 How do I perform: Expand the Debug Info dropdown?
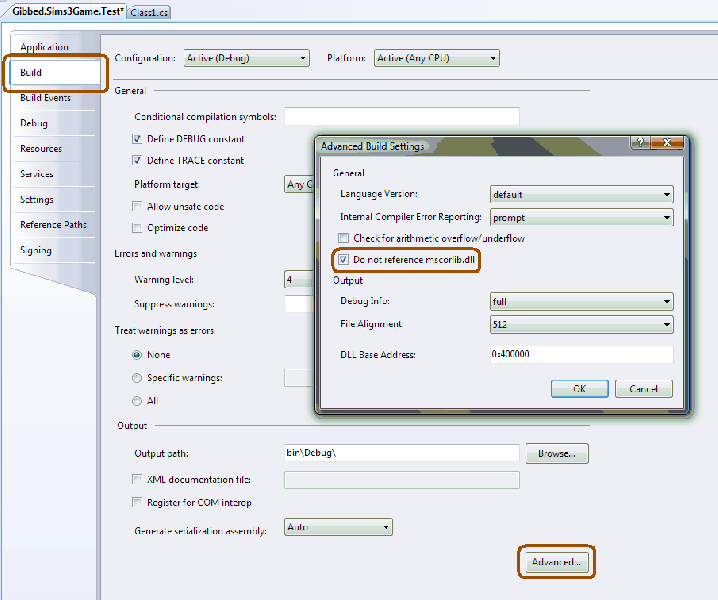point(581,301)
